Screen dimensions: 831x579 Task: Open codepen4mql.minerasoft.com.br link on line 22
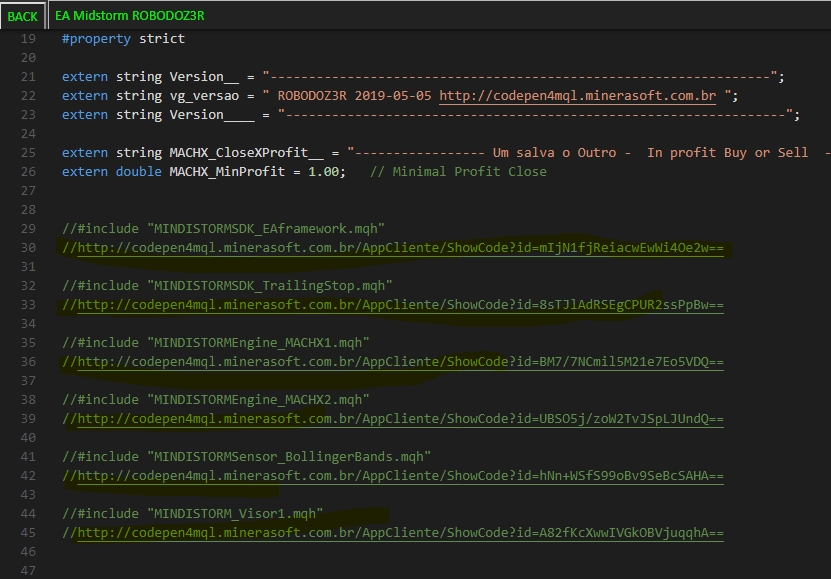[x=577, y=96]
